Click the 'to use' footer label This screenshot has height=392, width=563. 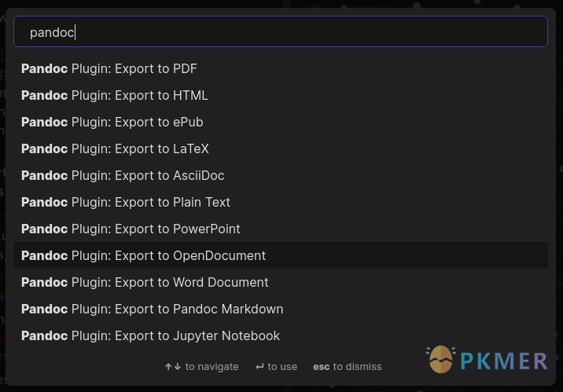tap(282, 367)
